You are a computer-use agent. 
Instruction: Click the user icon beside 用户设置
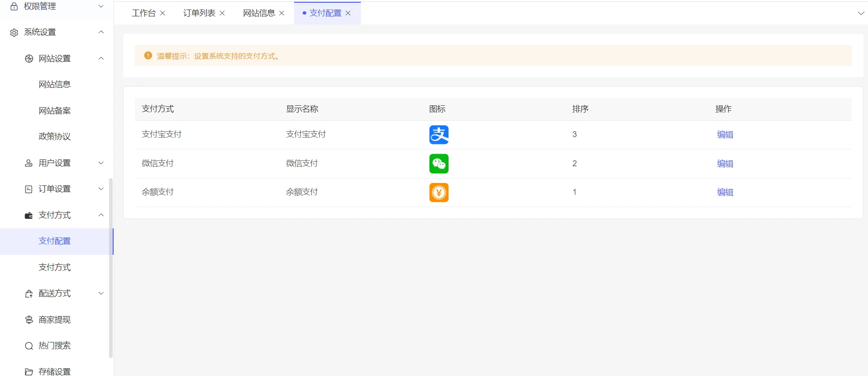[x=29, y=163]
